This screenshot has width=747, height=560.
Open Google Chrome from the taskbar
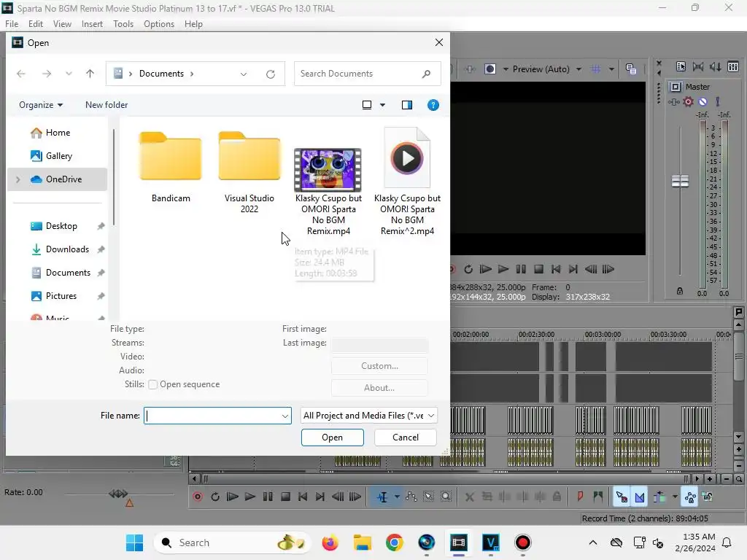pos(395,542)
